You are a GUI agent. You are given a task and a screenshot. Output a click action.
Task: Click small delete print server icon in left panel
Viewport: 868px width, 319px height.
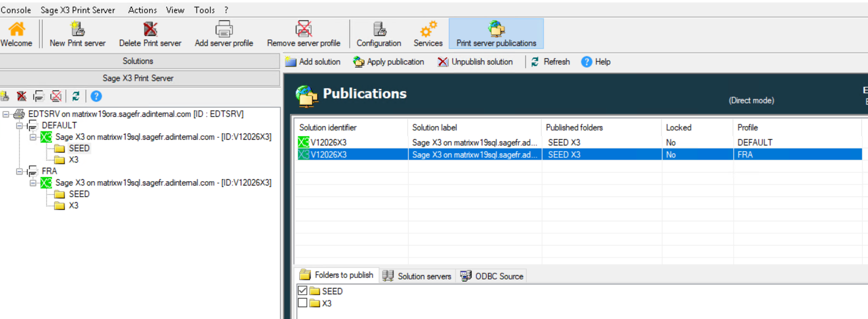[21, 96]
